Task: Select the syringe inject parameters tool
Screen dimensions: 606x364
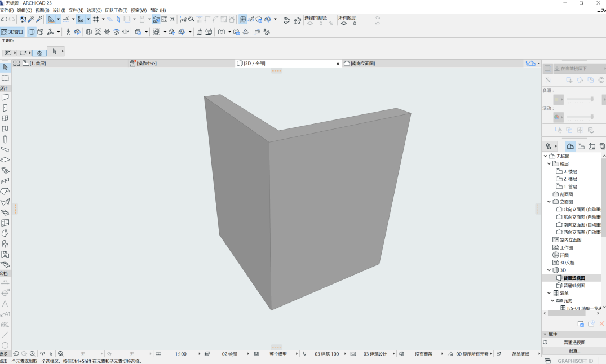Action: point(39,19)
